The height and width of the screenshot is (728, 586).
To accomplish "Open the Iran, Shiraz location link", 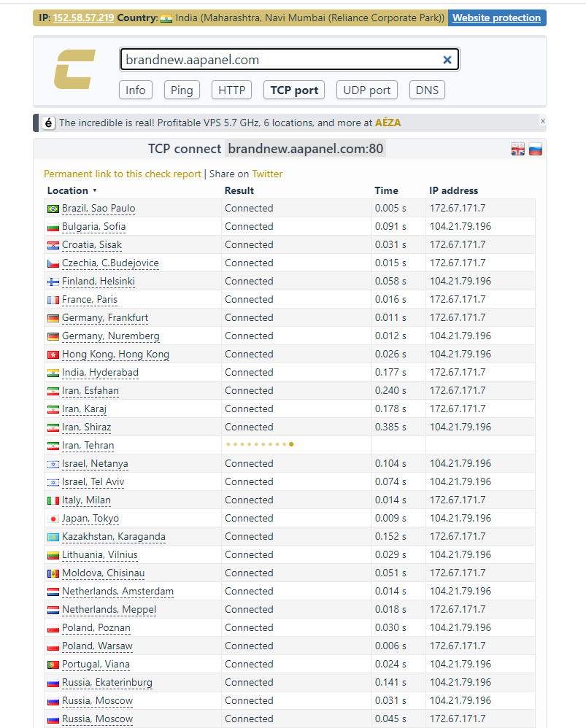I will tap(86, 427).
